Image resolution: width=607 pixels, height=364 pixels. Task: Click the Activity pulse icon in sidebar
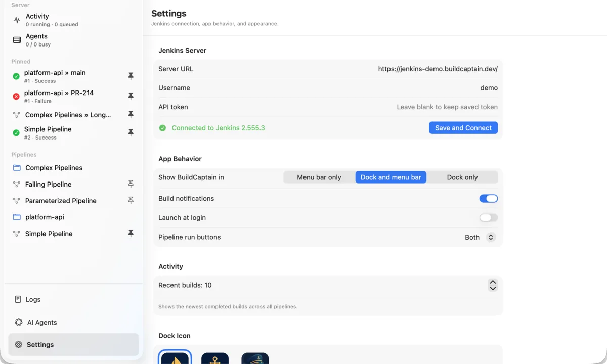pos(17,20)
